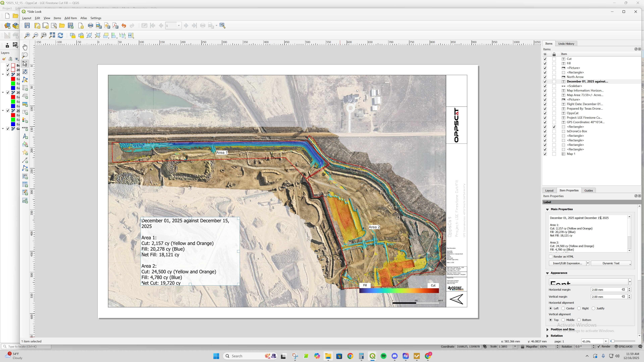644x362 pixels.
Task: Switch to the Layout properties tab
Action: 549,191
